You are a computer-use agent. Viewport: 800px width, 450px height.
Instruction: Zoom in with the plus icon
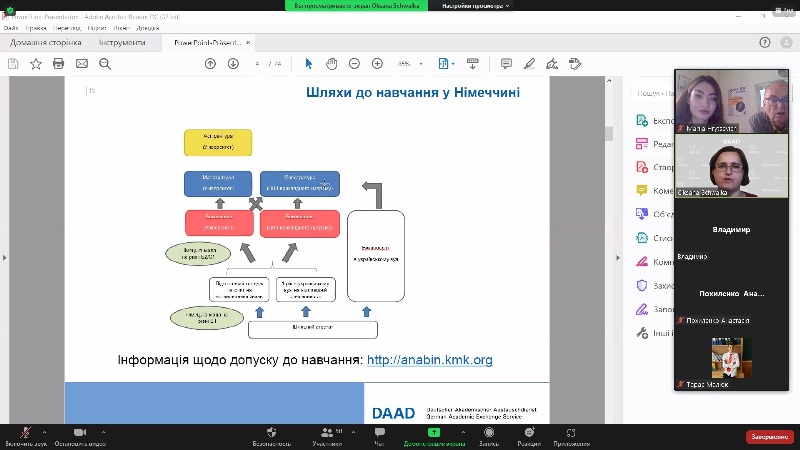coord(377,63)
